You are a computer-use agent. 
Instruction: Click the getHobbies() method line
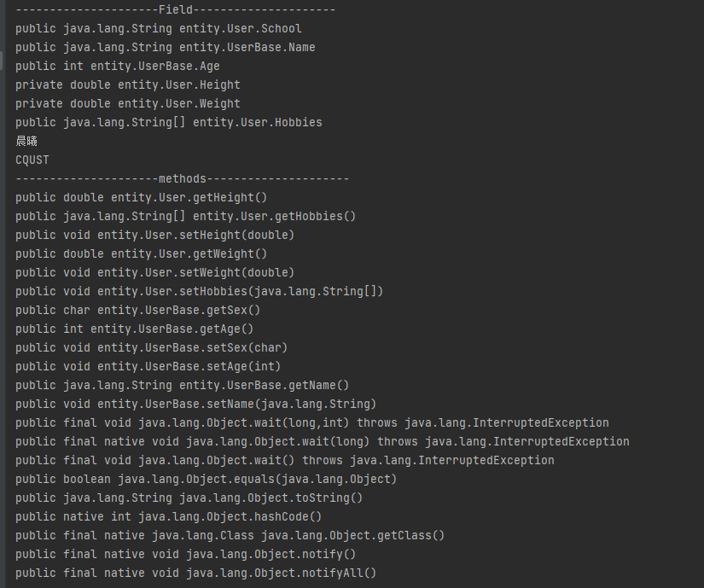pyautogui.click(x=186, y=217)
